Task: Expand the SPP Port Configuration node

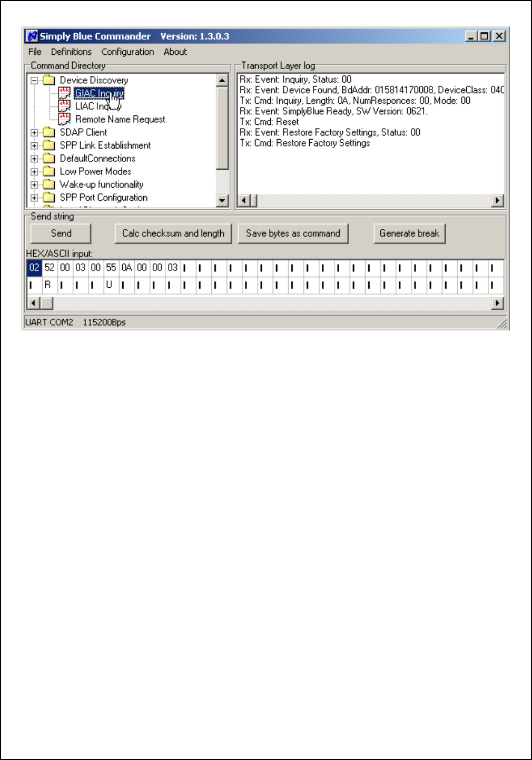Action: point(34,198)
